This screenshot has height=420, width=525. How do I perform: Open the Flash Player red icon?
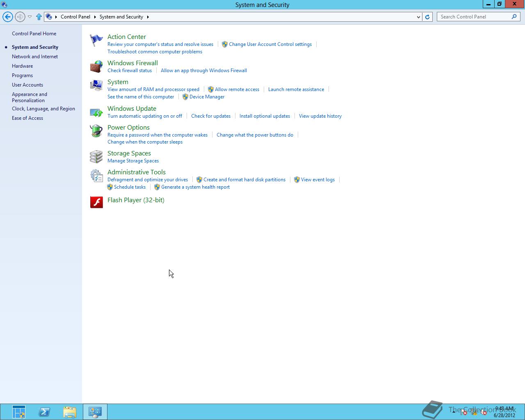(96, 202)
